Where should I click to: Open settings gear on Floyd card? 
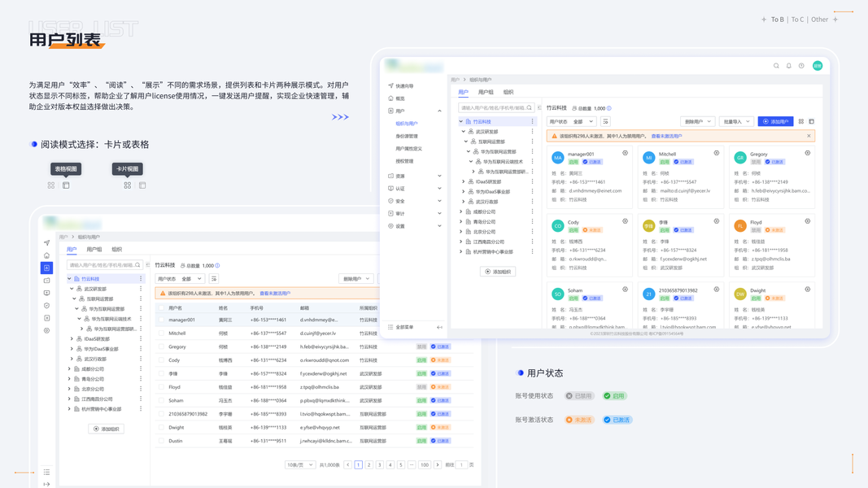tap(808, 221)
